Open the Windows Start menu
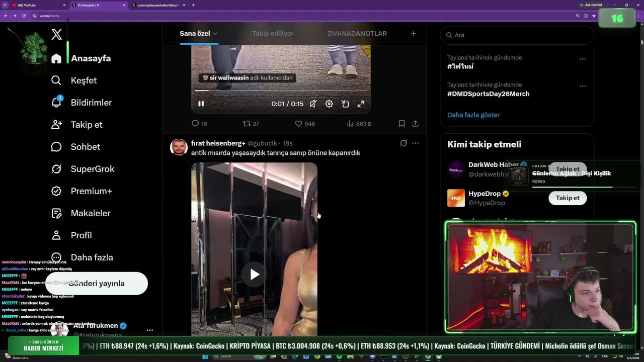Image resolution: width=644 pixels, height=362 pixels. [x=205, y=357]
